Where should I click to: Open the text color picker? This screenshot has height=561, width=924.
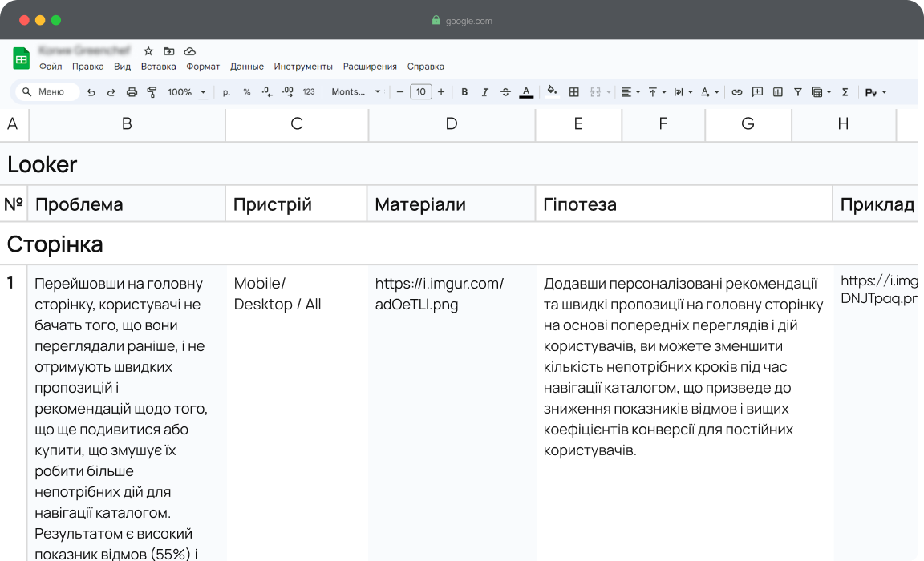coord(526,92)
